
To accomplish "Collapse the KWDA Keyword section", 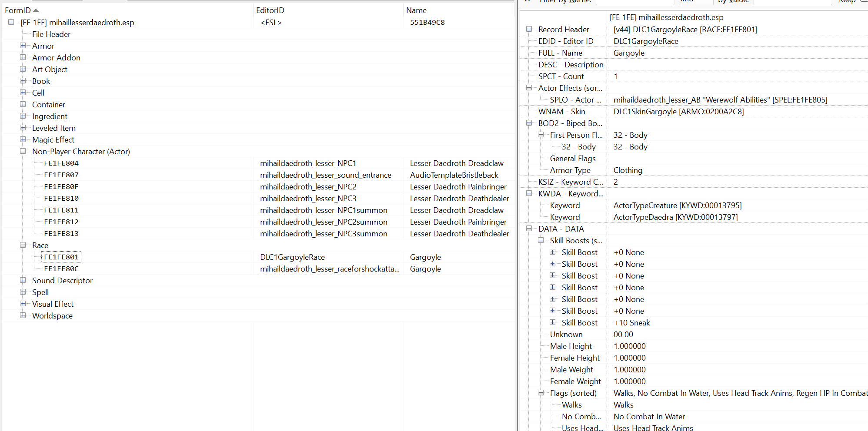I will [529, 193].
